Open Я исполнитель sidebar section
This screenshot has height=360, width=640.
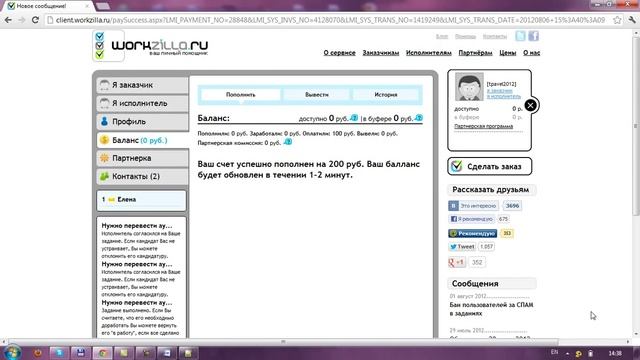click(142, 103)
